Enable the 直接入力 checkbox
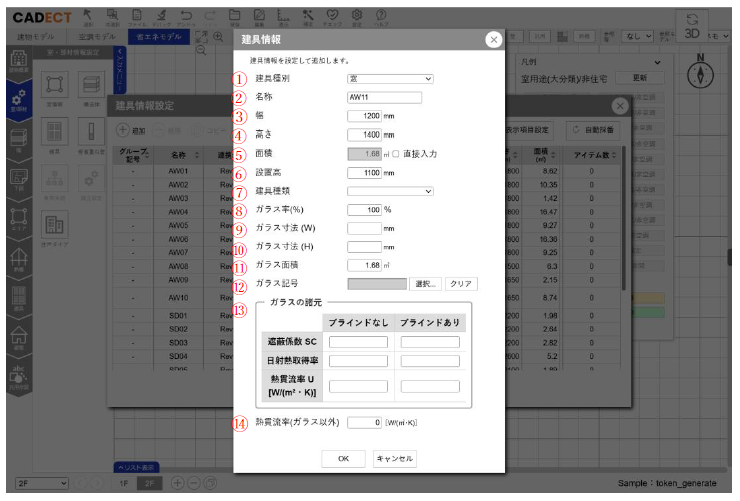Screen dimensions: 740x501 pos(396,154)
